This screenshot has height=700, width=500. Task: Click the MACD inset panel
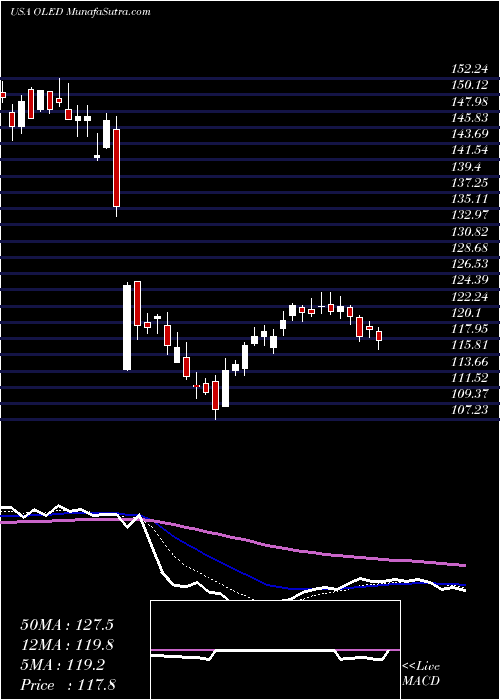pos(275,650)
